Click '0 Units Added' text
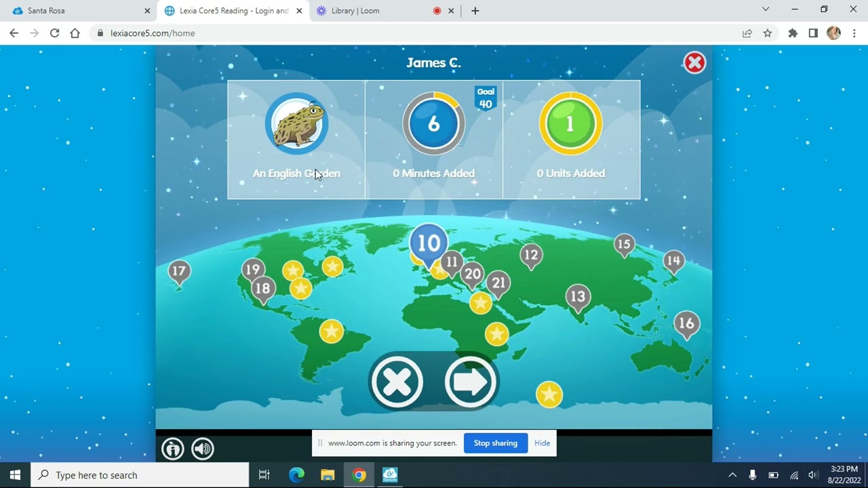The height and width of the screenshot is (488, 868). [571, 174]
